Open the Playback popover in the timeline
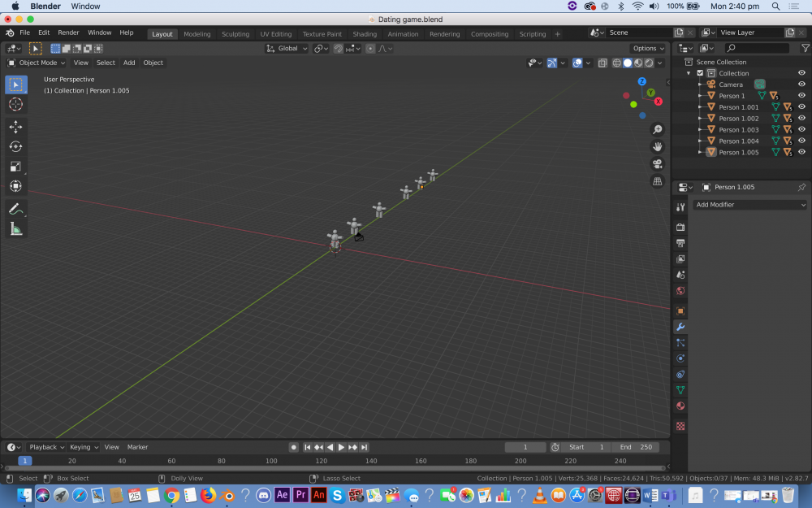 [x=46, y=447]
